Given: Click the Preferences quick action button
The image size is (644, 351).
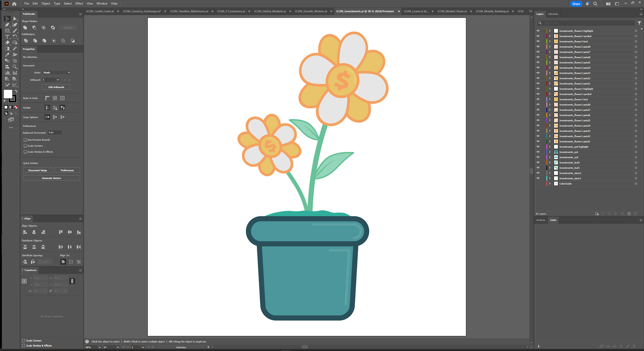Looking at the screenshot, I should click(67, 170).
